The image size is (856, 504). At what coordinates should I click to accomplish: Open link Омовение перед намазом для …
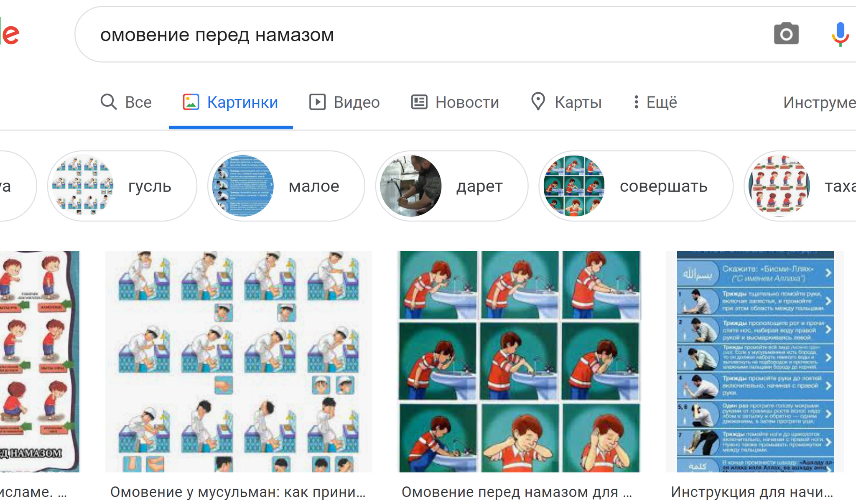tap(517, 492)
